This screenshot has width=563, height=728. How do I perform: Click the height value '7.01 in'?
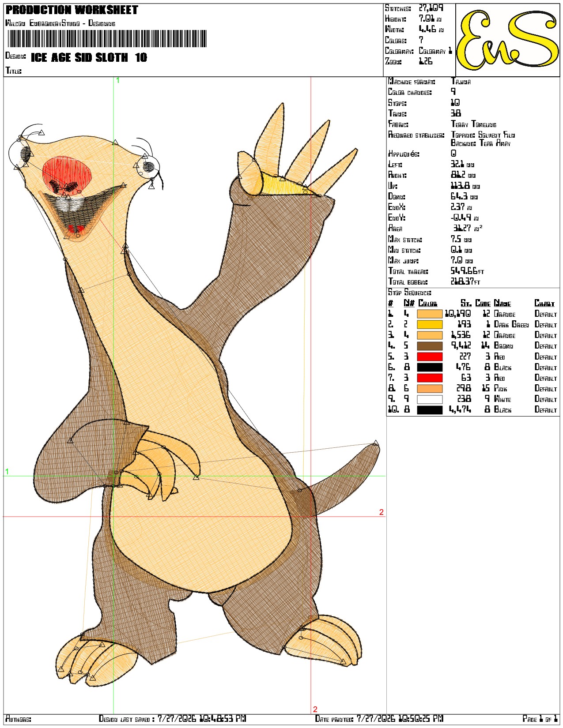click(x=430, y=19)
